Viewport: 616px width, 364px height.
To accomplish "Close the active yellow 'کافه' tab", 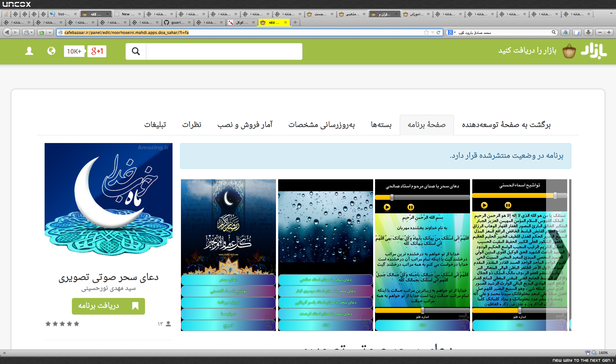I will pyautogui.click(x=286, y=22).
